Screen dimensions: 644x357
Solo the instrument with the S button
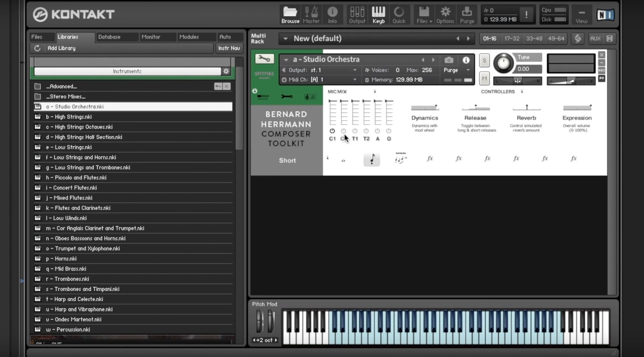484,60
